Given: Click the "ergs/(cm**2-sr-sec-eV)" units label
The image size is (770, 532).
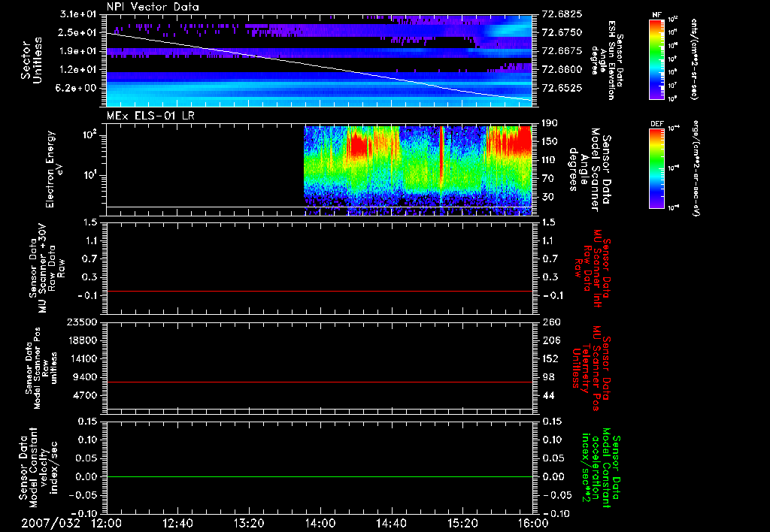Looking at the screenshot, I should [696, 168].
